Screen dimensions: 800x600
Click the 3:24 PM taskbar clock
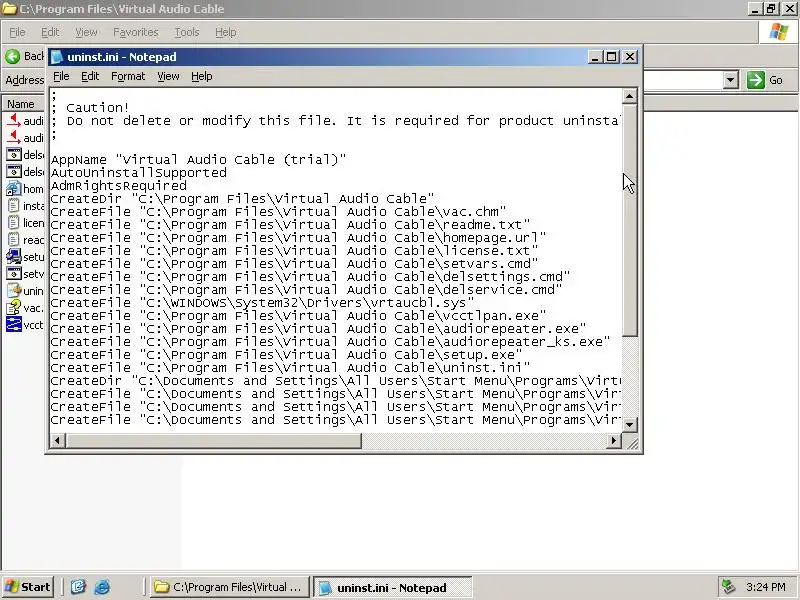point(765,587)
